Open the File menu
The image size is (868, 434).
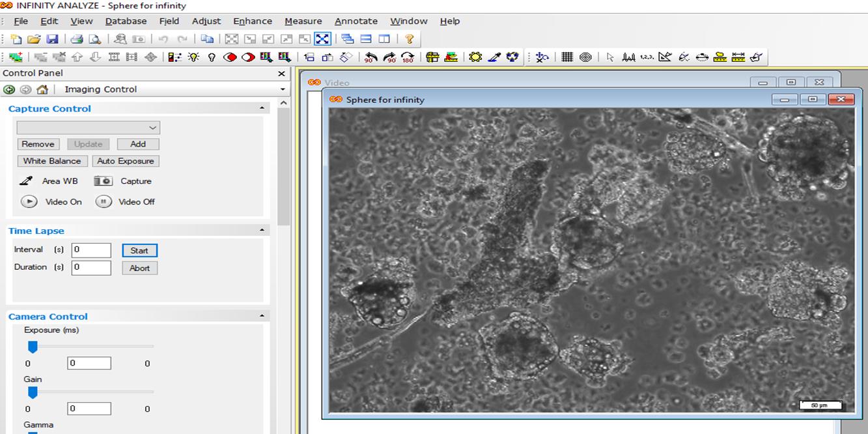21,21
